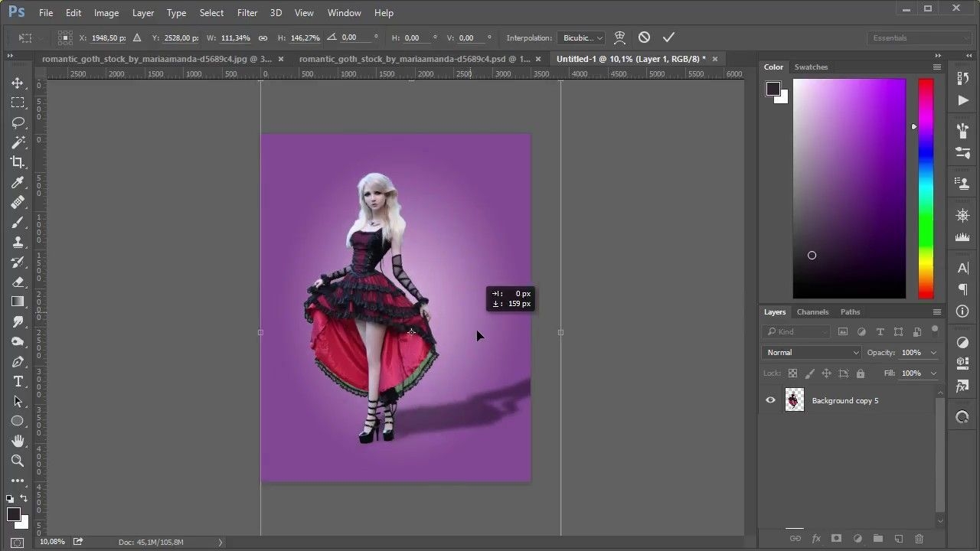Viewport: 980px width, 551px height.
Task: Click the foreground color swatch in toolbar
Action: (x=14, y=514)
